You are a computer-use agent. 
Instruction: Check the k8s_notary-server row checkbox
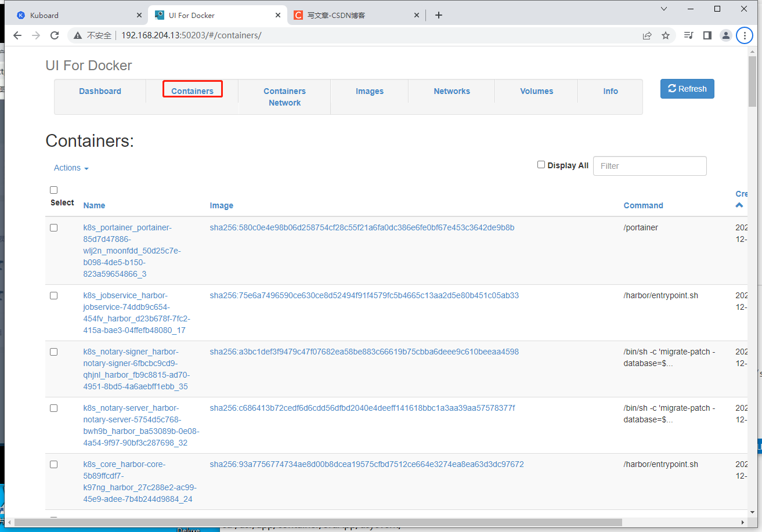click(54, 408)
